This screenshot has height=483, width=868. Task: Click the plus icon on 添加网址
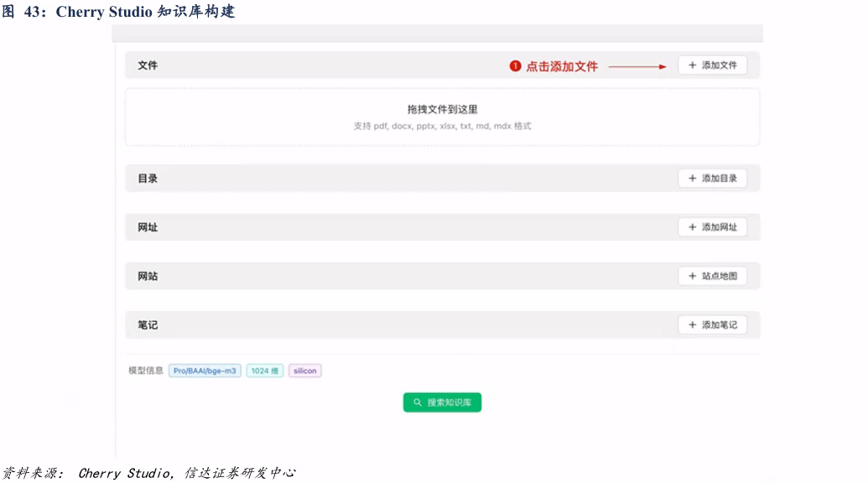pyautogui.click(x=692, y=227)
